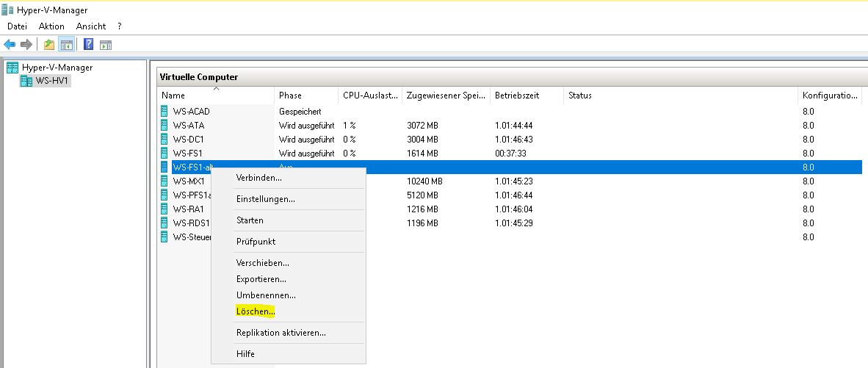Click WS-MX1 memory value 10240 MB
868x368 pixels.
pos(424,181)
